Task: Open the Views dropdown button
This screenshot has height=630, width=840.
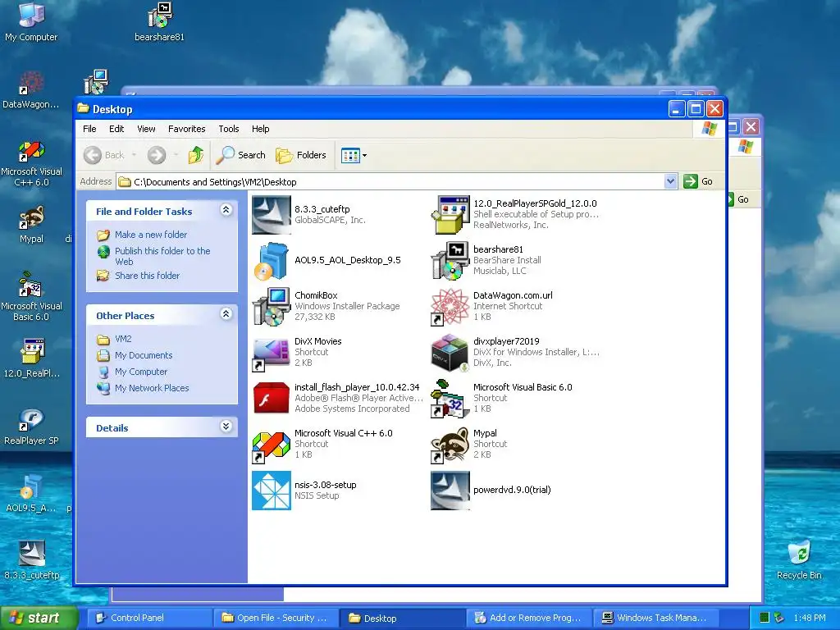Action: click(x=354, y=155)
